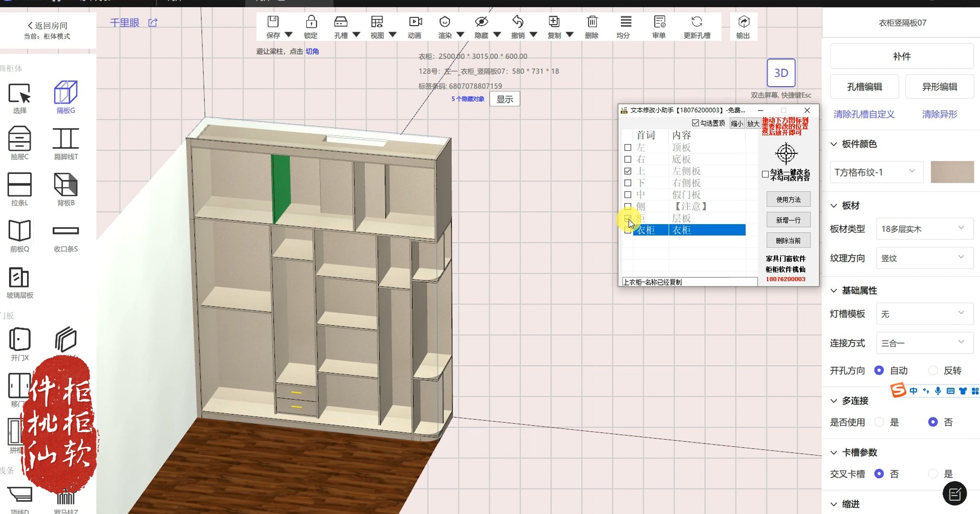Click the 孔槽编辑 button
This screenshot has height=514, width=980.
coord(864,87)
